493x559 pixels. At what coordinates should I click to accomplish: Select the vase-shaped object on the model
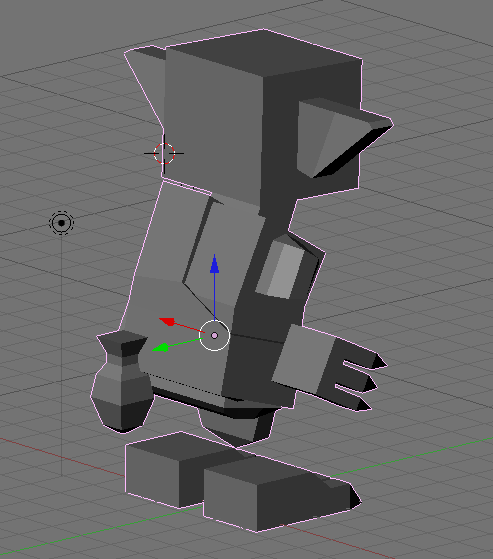(x=122, y=381)
